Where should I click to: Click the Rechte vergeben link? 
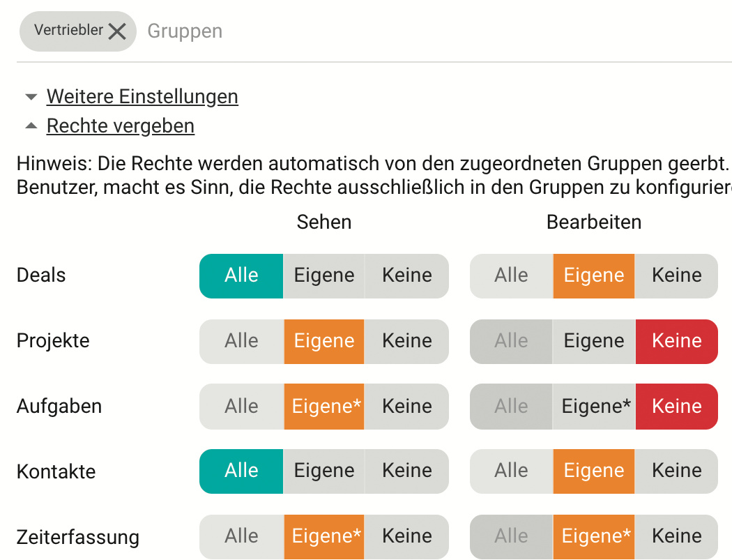[121, 126]
